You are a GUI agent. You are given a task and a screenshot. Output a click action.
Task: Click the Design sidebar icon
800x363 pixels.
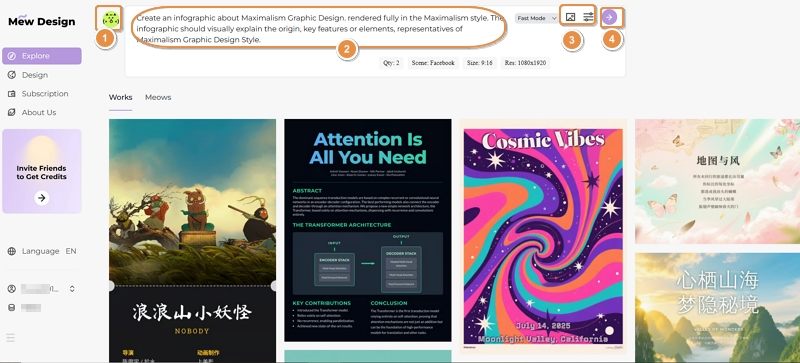point(12,75)
